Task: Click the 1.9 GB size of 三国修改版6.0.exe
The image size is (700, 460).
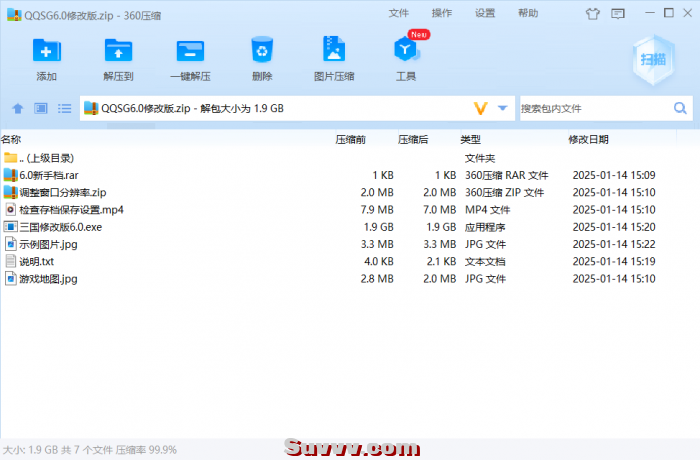Action: [x=379, y=227]
